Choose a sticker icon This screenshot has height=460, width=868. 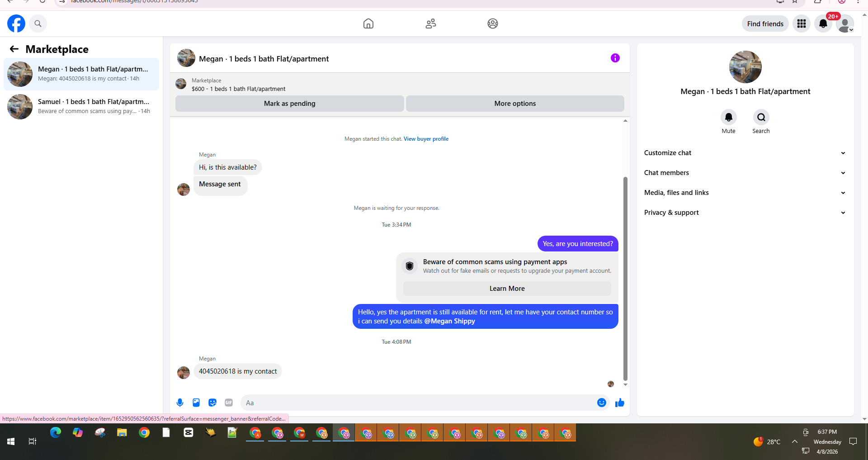pyautogui.click(x=212, y=403)
